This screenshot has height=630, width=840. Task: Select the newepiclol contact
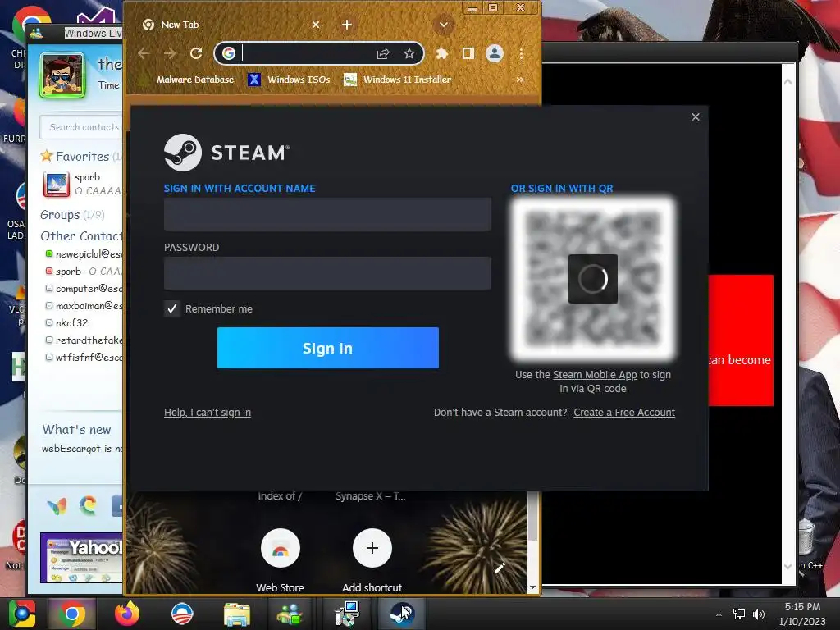[84, 254]
